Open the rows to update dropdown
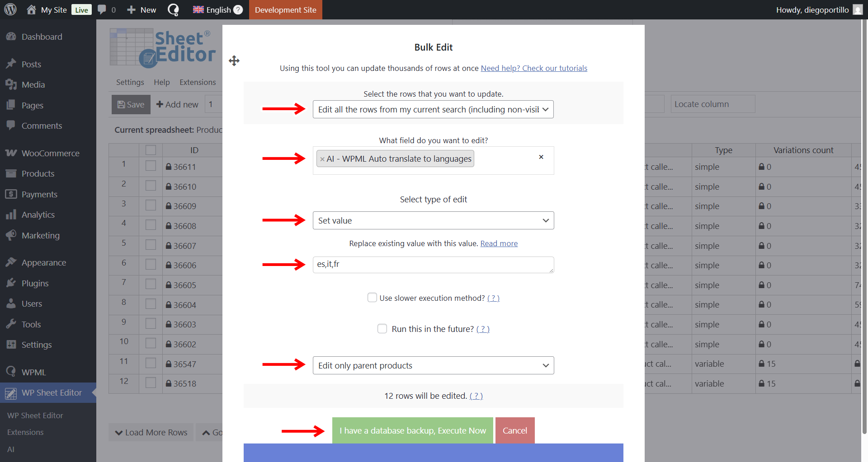 [x=433, y=109]
